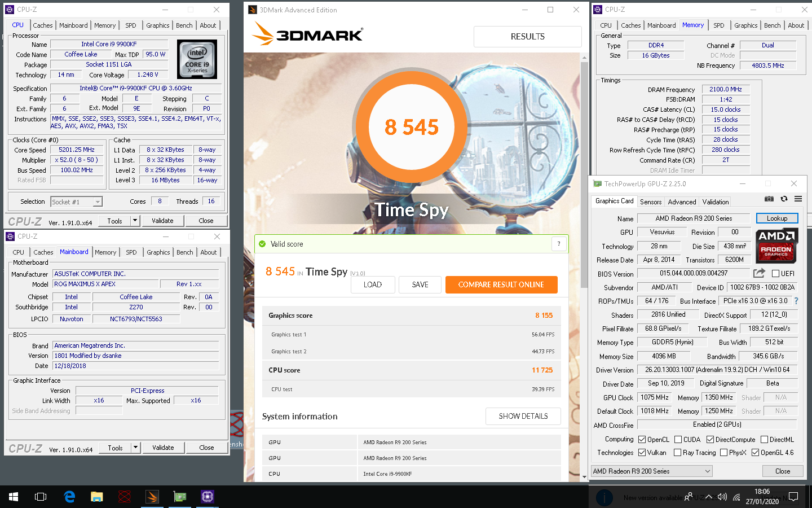Viewport: 812px width, 508px height.
Task: Click the RESULTS button in 3DMark header
Action: 528,37
